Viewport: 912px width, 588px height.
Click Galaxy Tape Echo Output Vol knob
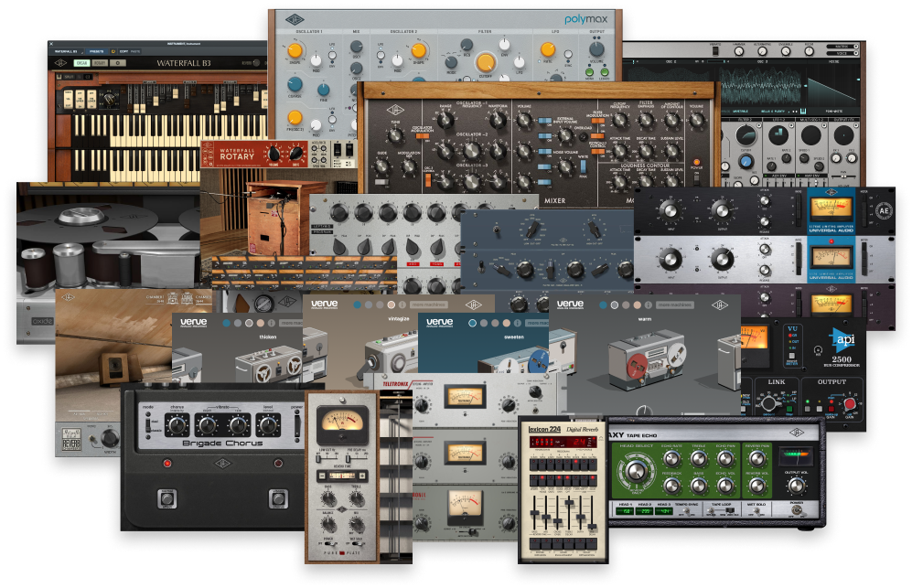(796, 485)
